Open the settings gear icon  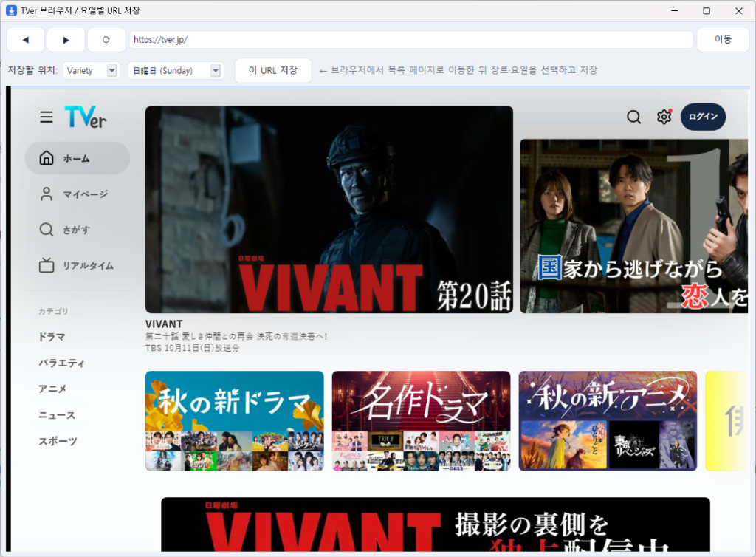tap(664, 117)
